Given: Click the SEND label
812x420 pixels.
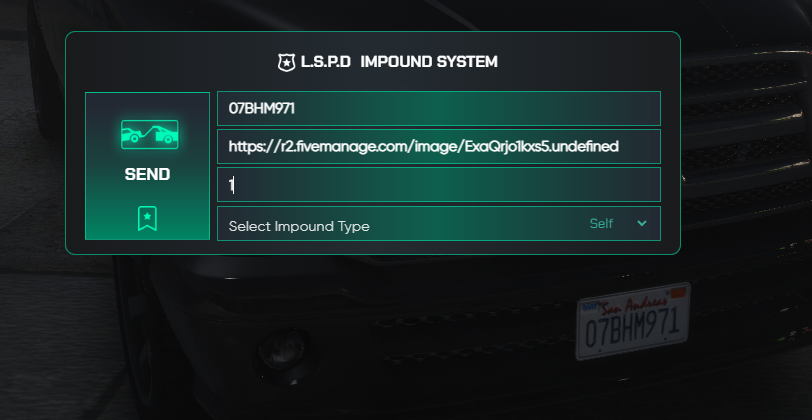Looking at the screenshot, I should click(x=148, y=175).
